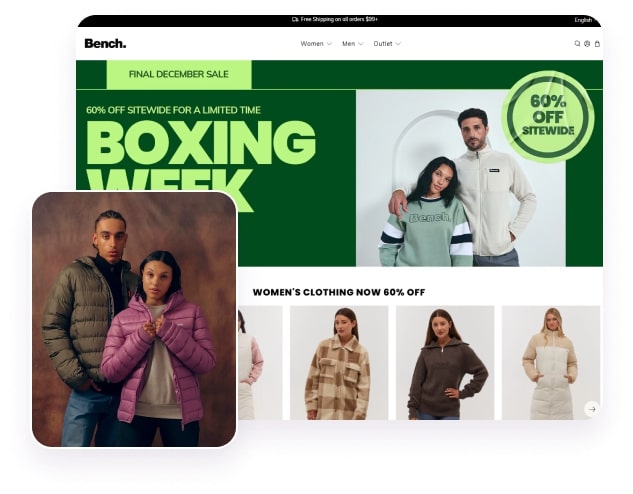Expand the Women dropdown chevron
Screen dimensions: 633x494
[x=329, y=44]
